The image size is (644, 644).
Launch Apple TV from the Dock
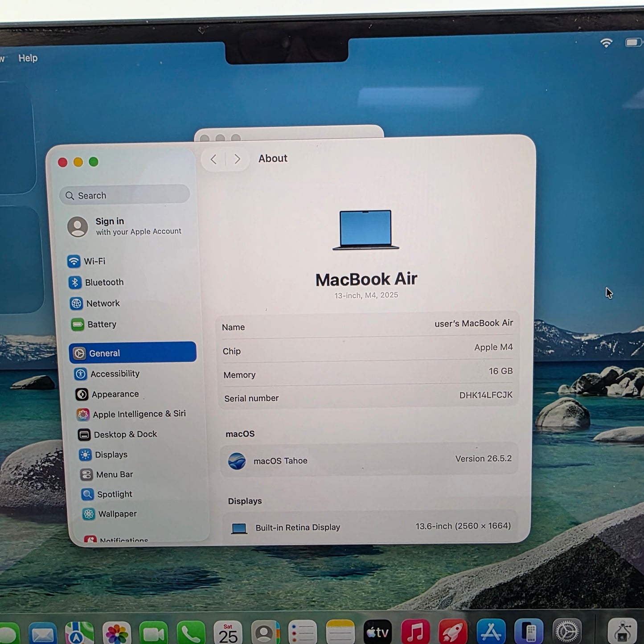(377, 633)
